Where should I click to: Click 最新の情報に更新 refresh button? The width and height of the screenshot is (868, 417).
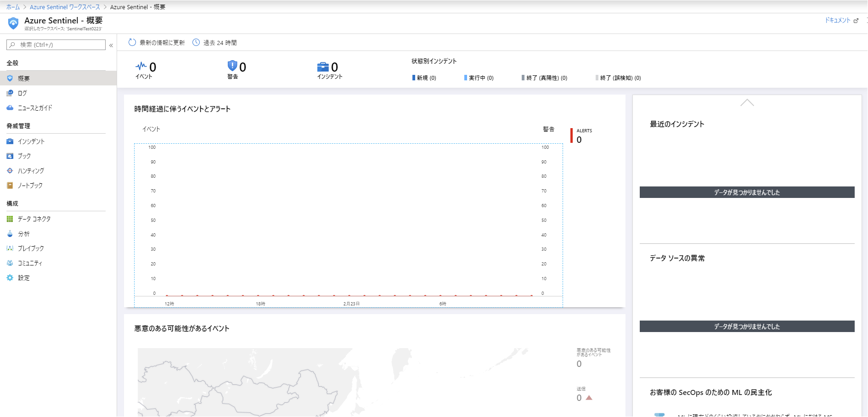157,43
